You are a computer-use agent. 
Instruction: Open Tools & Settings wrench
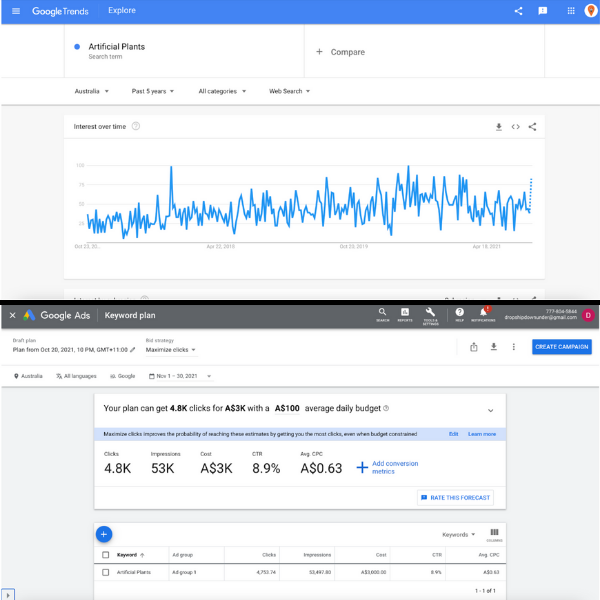pyautogui.click(x=430, y=316)
